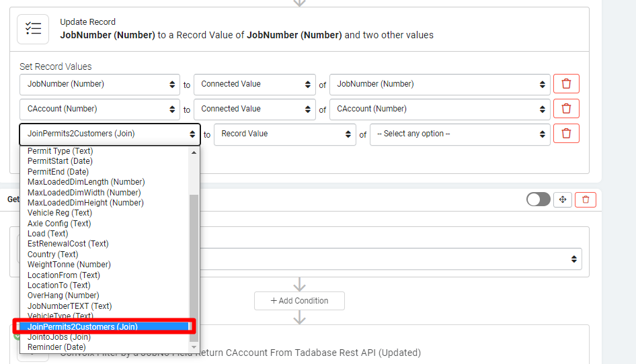Open the CAccount (Number) value dropdown on right
The width and height of the screenshot is (636, 364).
pos(440,109)
